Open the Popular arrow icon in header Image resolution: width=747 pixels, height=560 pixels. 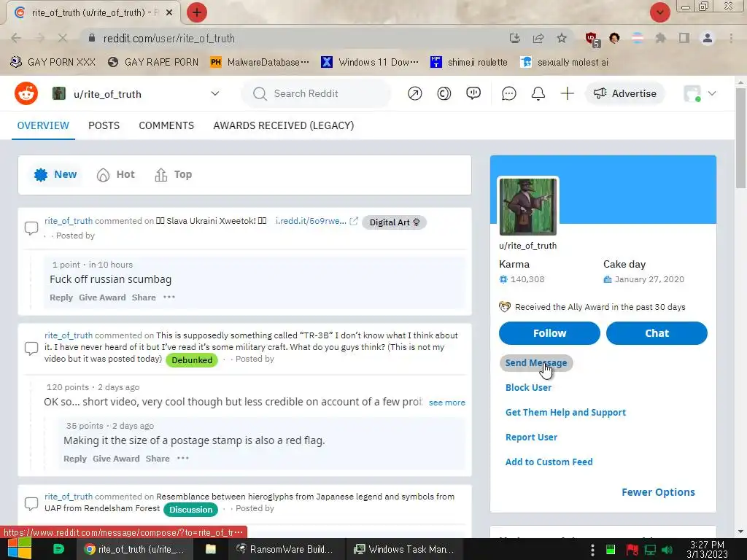tap(414, 94)
